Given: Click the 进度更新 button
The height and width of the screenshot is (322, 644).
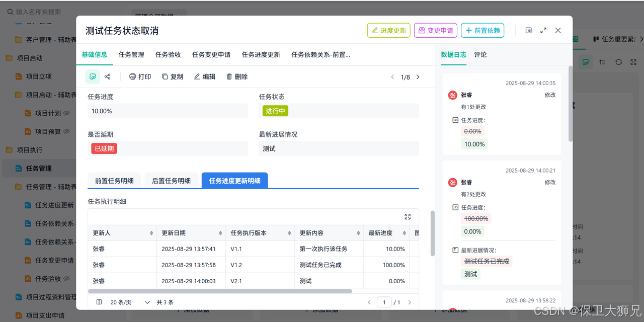Looking at the screenshot, I should coord(389,30).
